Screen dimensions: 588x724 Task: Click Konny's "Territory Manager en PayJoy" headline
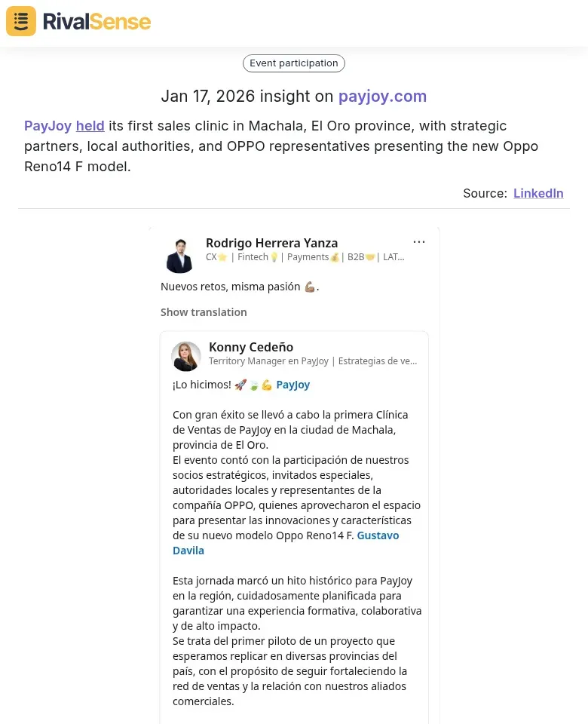312,360
